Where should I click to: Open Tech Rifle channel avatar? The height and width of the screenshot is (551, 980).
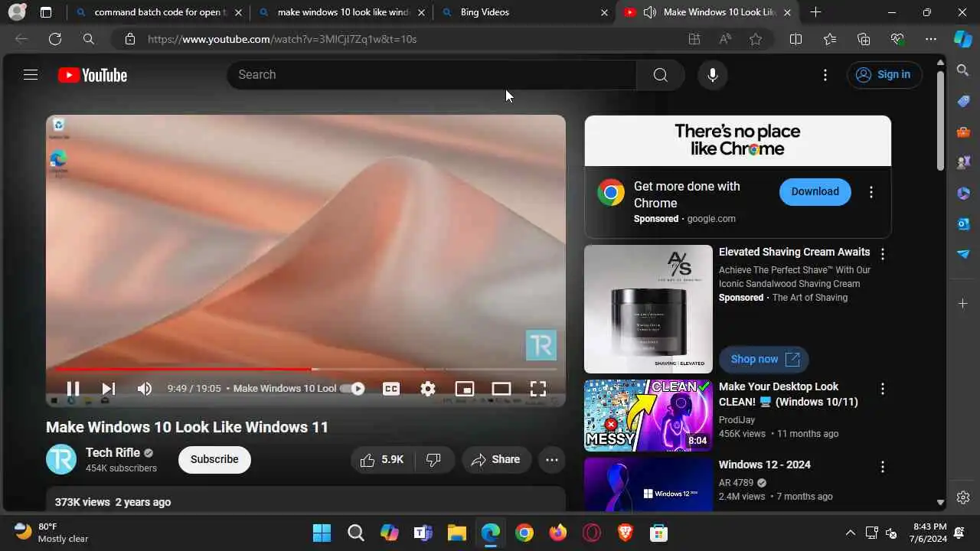[61, 459]
